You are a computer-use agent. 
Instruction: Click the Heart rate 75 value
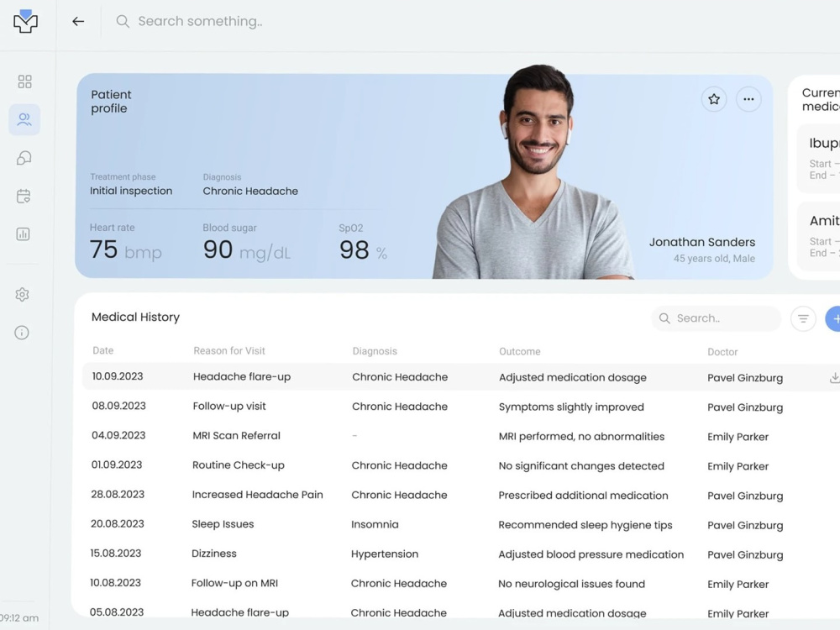pyautogui.click(x=103, y=249)
